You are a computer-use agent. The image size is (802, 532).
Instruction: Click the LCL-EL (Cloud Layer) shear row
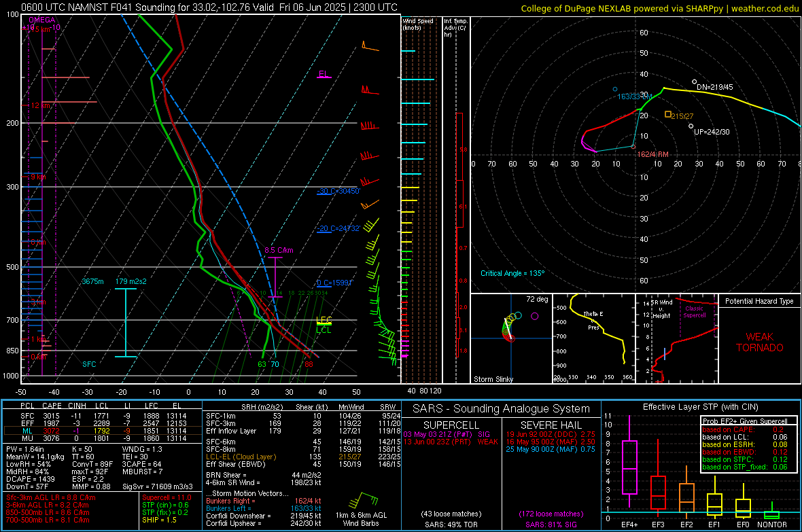(x=303, y=457)
